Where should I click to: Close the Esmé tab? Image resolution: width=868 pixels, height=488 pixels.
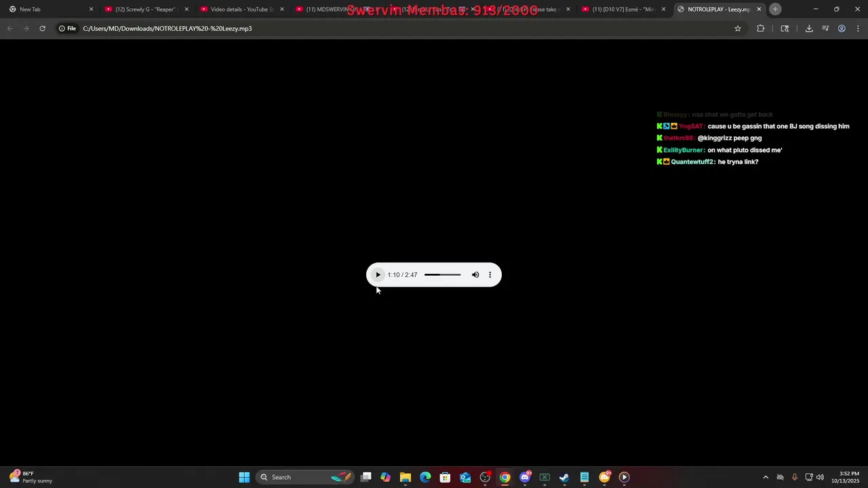click(663, 9)
